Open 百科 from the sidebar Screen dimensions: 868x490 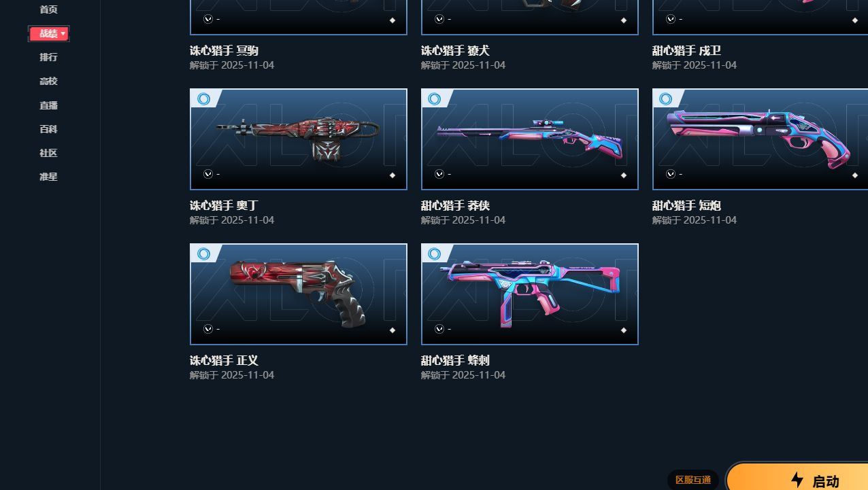(x=48, y=129)
